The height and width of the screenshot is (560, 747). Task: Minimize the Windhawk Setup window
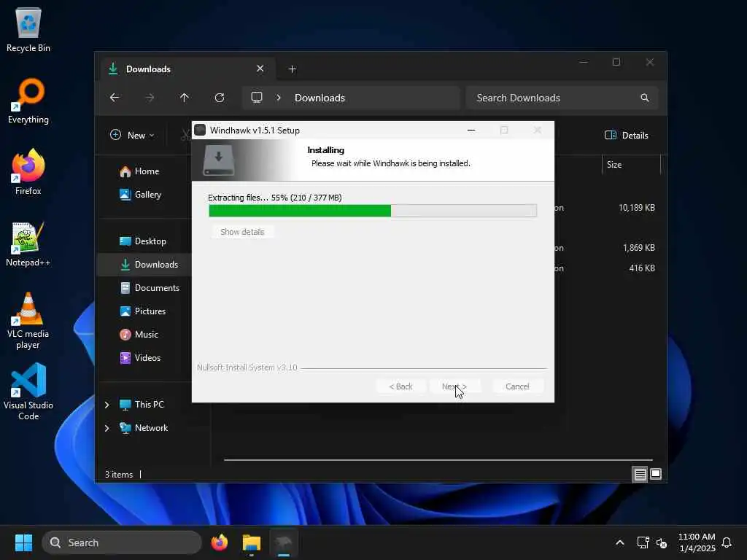pyautogui.click(x=471, y=130)
